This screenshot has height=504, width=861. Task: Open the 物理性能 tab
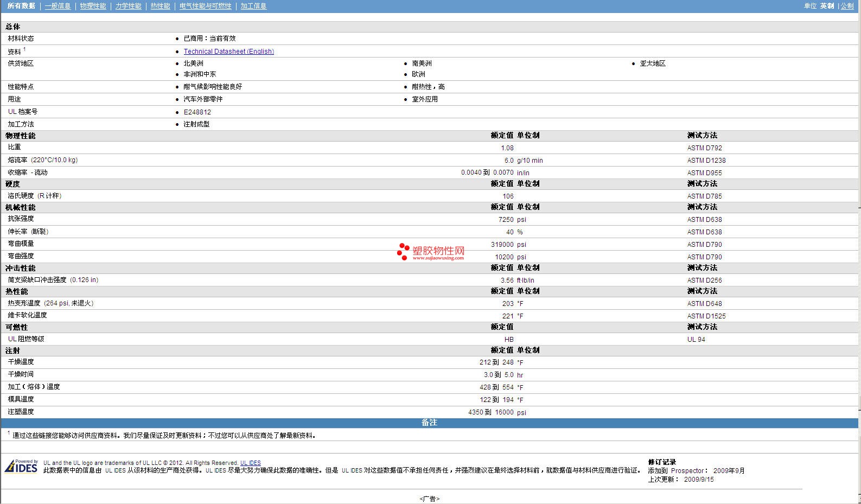click(x=93, y=6)
